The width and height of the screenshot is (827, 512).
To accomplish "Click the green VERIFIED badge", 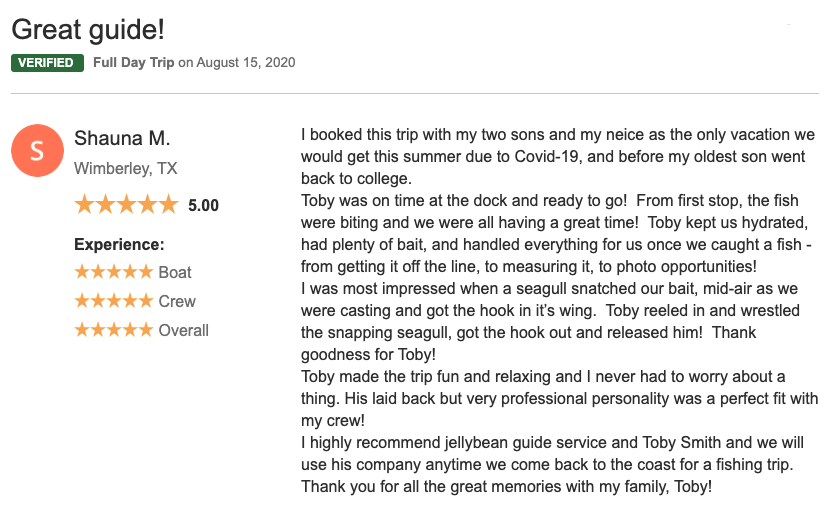I will coord(46,63).
